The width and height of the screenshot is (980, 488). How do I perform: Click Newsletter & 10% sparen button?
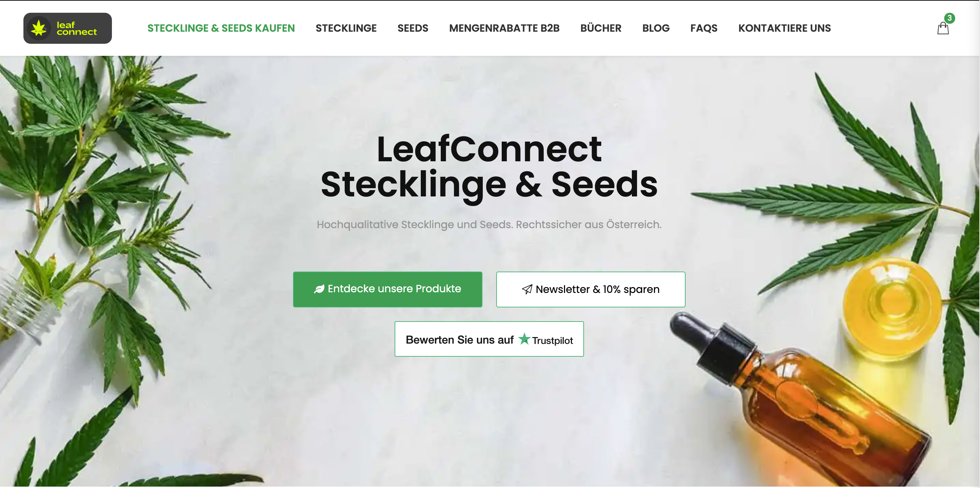click(591, 289)
